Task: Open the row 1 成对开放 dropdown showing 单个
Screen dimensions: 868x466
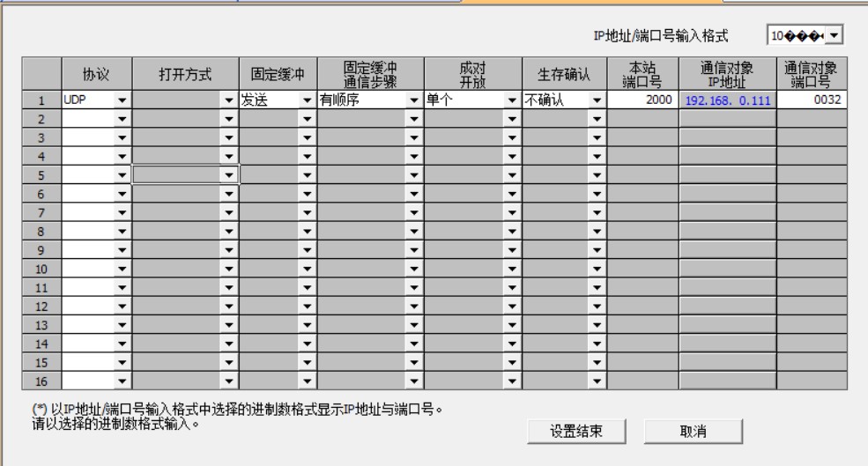Action: coord(511,101)
